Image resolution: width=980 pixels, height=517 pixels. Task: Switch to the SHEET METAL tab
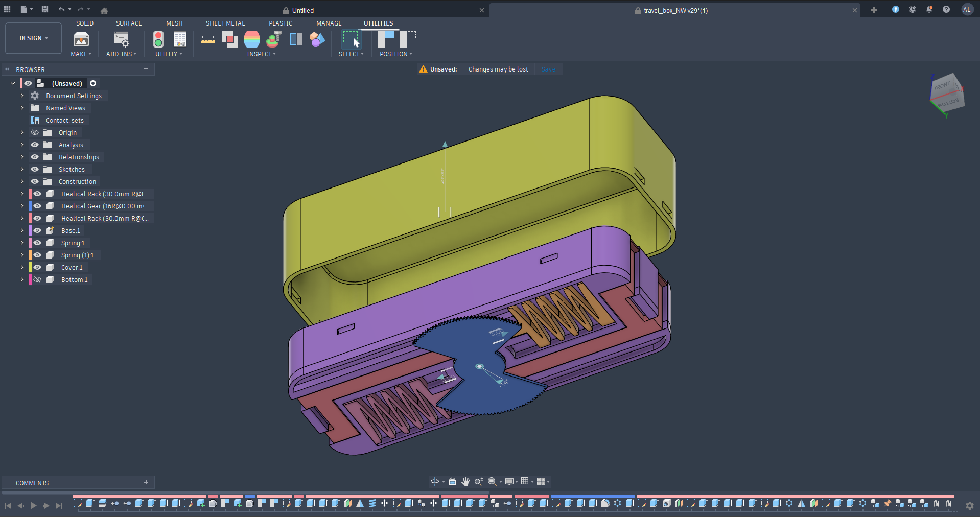coord(225,23)
